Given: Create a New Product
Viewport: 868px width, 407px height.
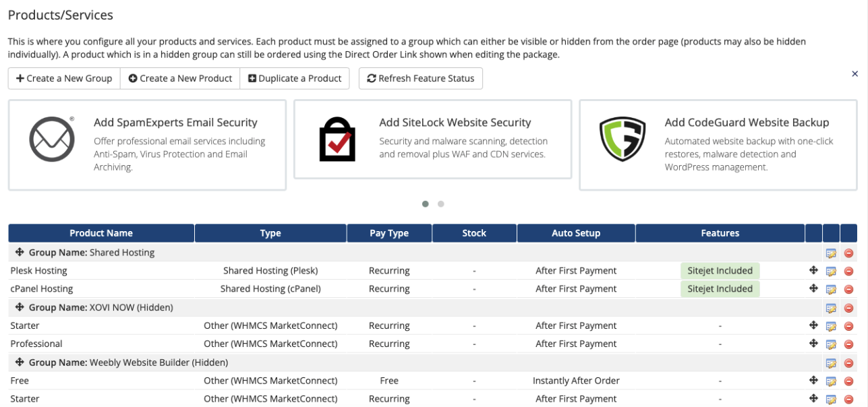Looking at the screenshot, I should tap(179, 78).
